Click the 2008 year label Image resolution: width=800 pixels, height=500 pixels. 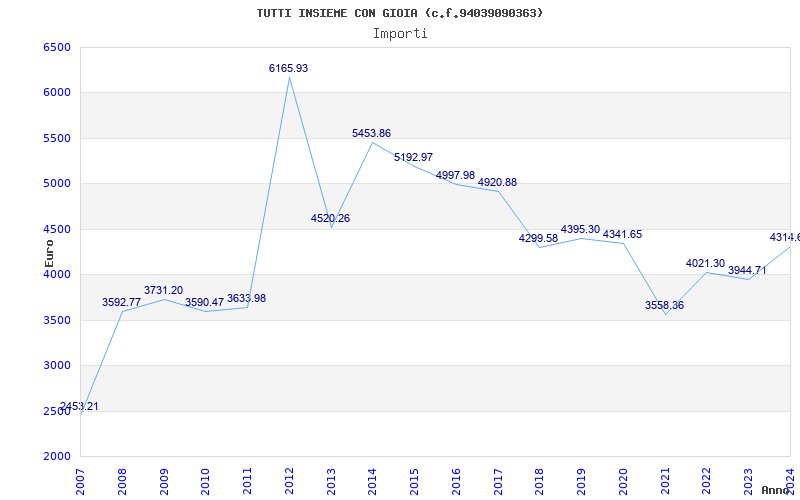(x=122, y=482)
